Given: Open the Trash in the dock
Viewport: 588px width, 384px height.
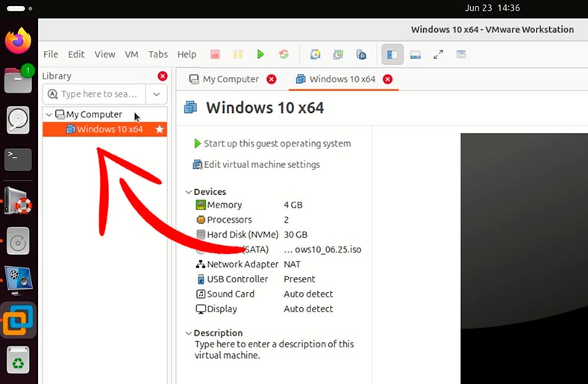Looking at the screenshot, I should [18, 360].
